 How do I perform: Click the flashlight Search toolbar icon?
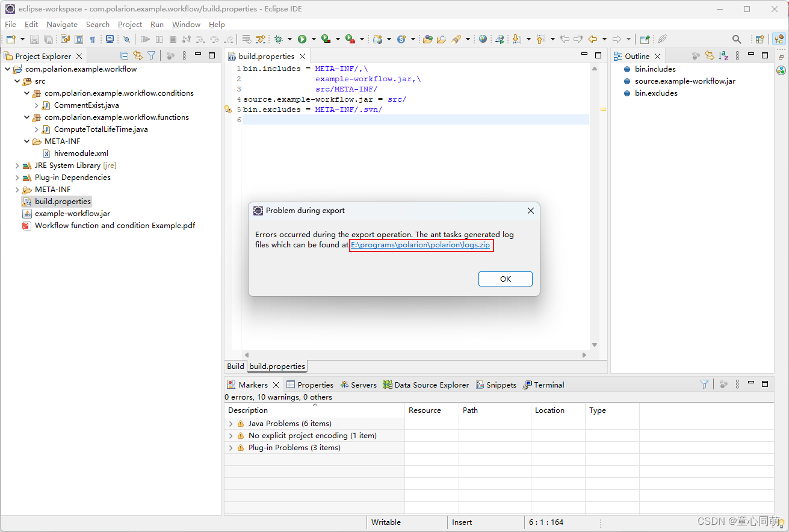pos(456,39)
